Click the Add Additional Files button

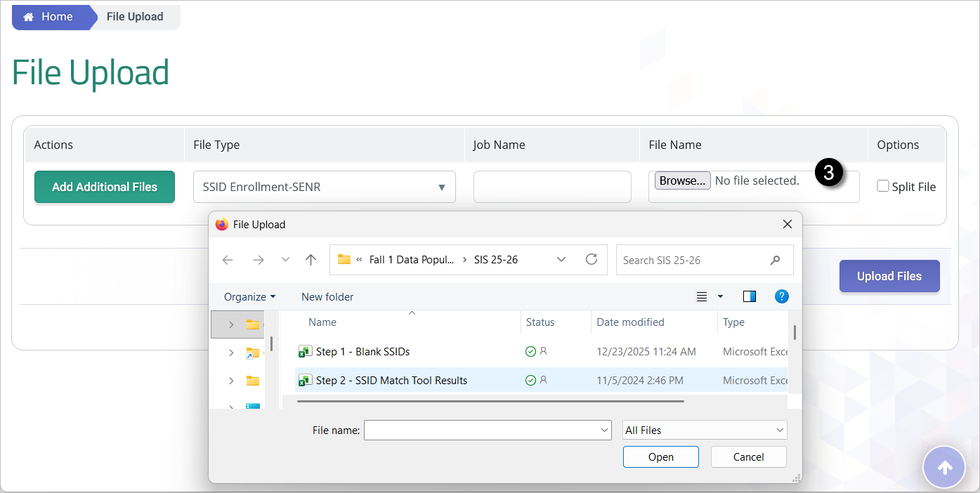point(104,186)
